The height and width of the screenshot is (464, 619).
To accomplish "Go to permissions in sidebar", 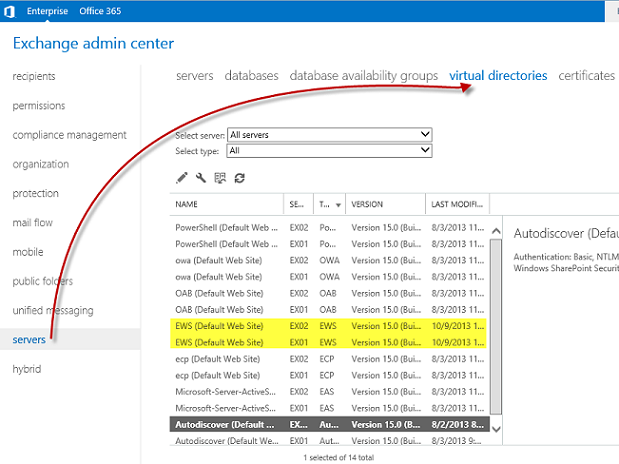I will pyautogui.click(x=39, y=105).
